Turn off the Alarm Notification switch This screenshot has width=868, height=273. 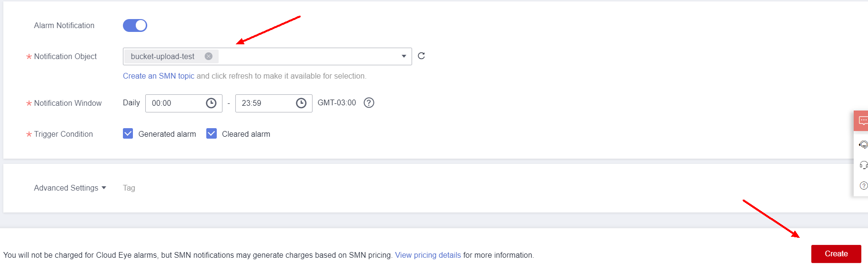pos(135,26)
